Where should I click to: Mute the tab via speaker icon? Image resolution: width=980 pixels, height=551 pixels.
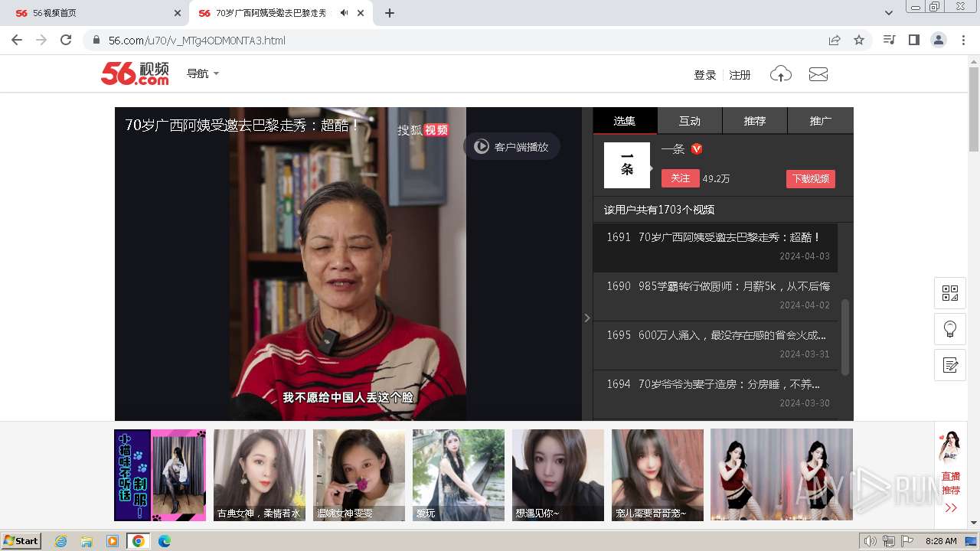[345, 13]
